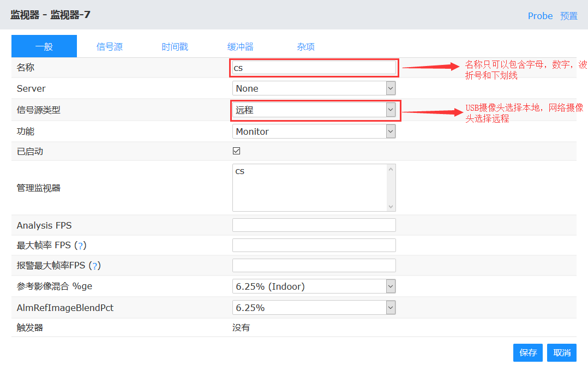Open the 功能 Monitor dropdown
This screenshot has height=365, width=588.
(314, 131)
